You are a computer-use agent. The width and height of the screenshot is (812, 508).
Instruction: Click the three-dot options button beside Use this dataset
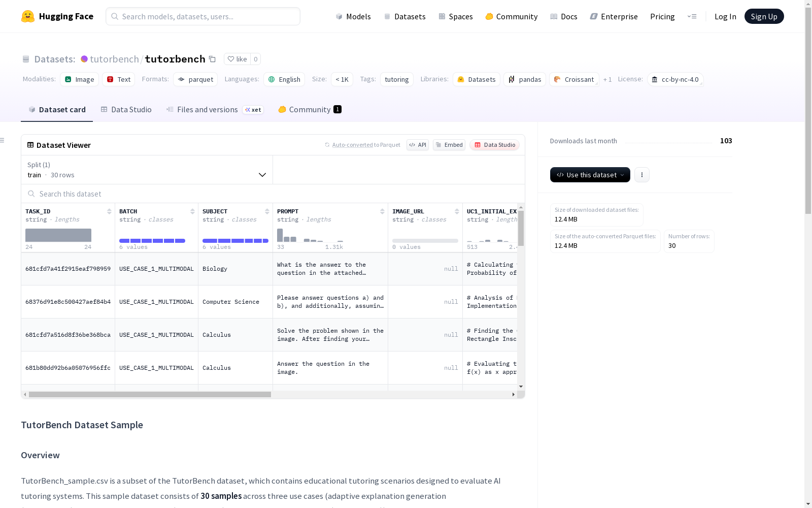642,175
